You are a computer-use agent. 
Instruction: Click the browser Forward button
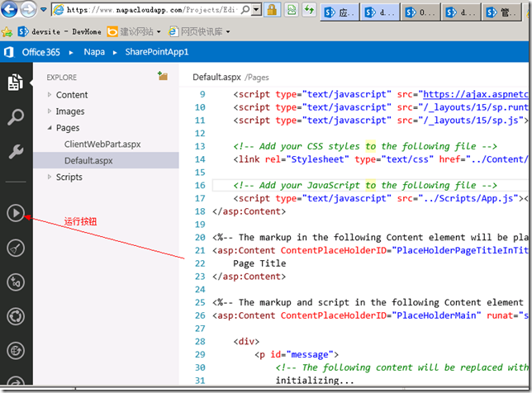pos(28,9)
